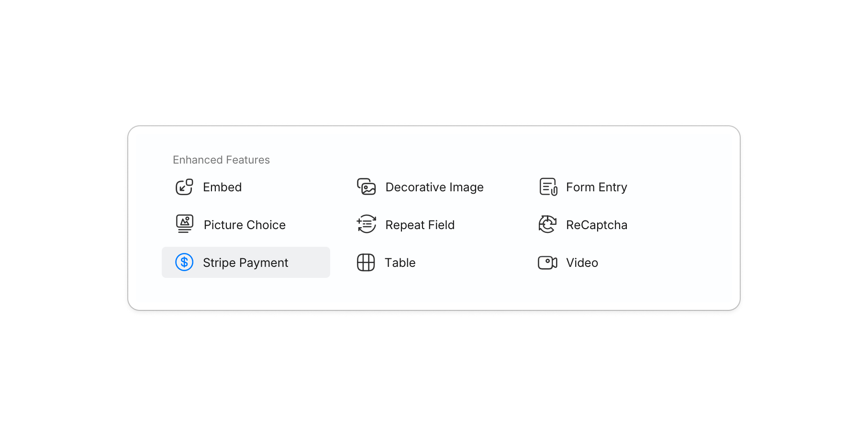Add a Table to the form
This screenshot has height=440, width=868.
400,262
